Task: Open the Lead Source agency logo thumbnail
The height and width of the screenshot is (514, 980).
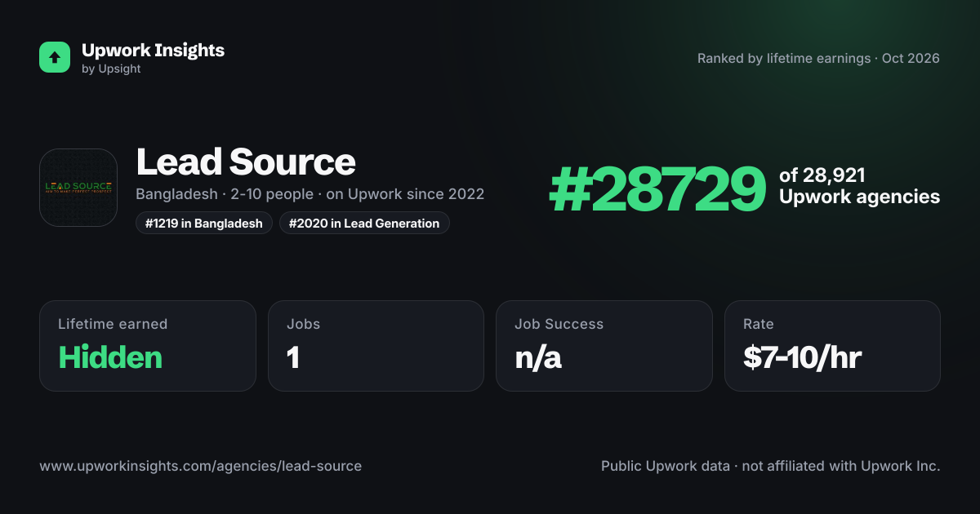Action: [78, 188]
